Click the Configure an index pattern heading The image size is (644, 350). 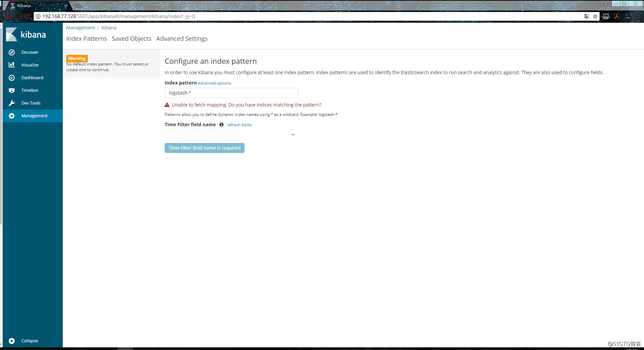point(211,61)
